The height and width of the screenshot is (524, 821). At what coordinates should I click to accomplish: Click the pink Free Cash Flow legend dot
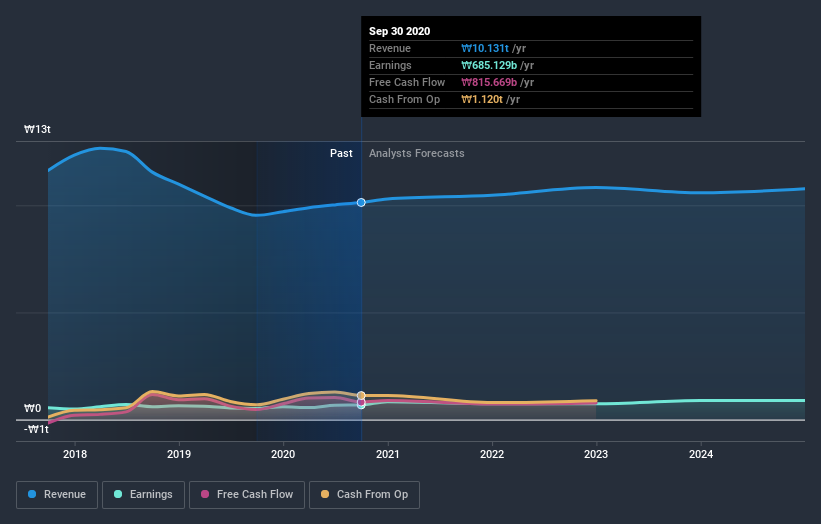[x=205, y=494]
